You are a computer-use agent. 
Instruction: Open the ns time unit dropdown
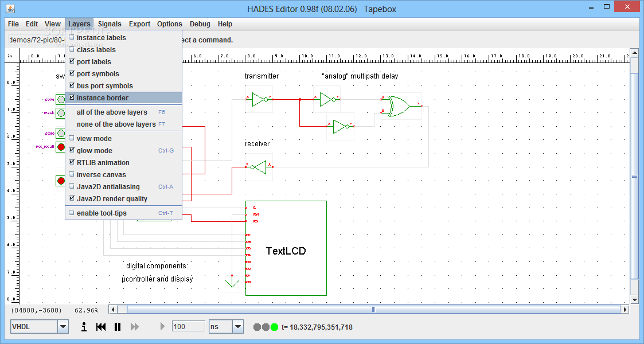(238, 327)
